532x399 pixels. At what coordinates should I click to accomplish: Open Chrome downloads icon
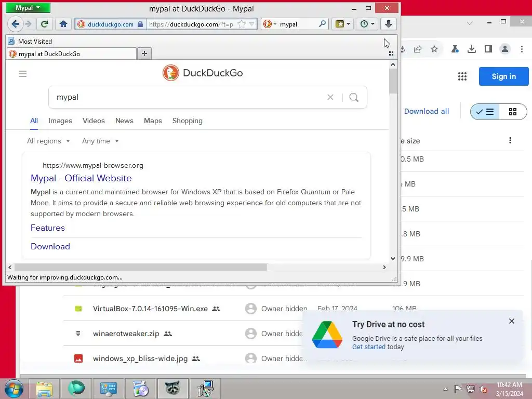[x=472, y=49]
